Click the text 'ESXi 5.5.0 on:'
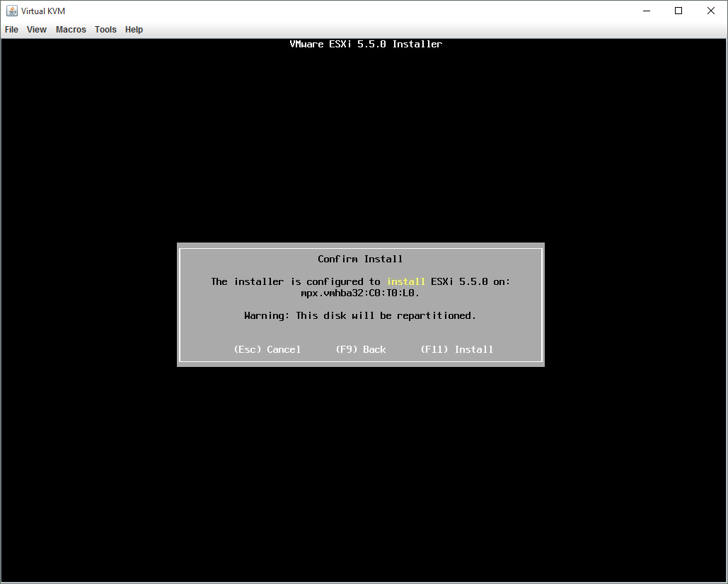The width and height of the screenshot is (728, 584). pos(470,281)
